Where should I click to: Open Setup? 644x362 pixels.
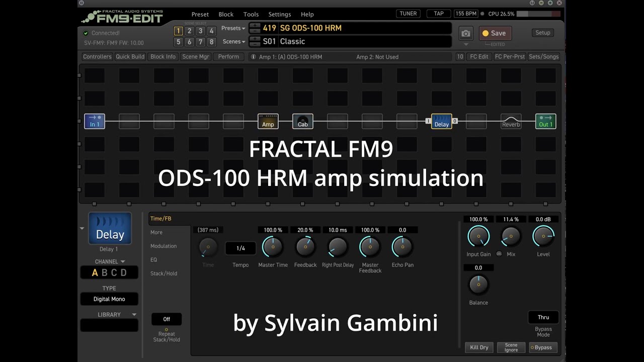click(543, 33)
